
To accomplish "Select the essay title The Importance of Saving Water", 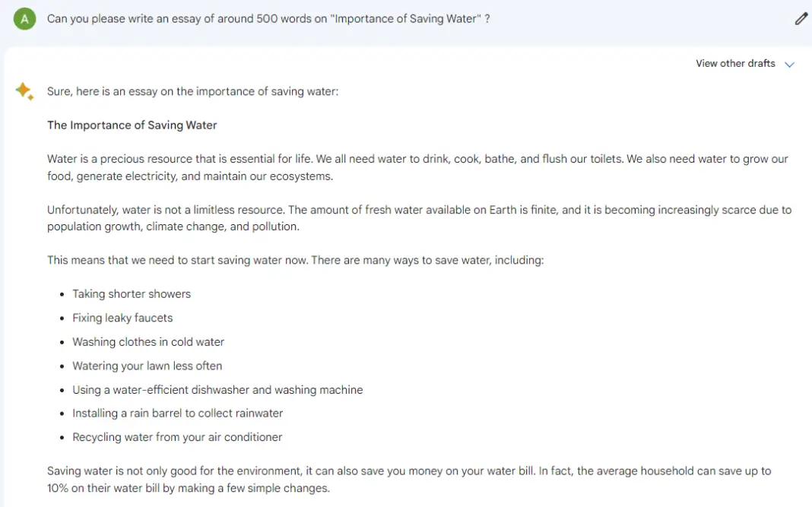I will (132, 125).
